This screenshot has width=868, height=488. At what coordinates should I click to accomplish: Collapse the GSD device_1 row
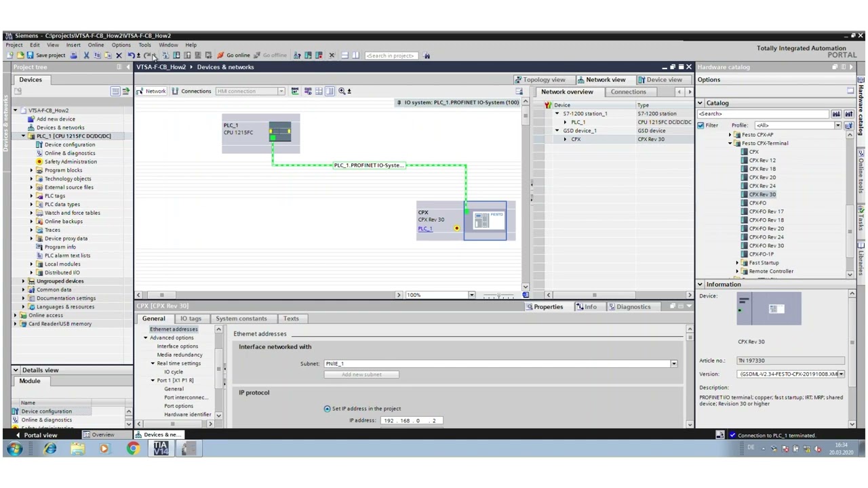pos(557,131)
